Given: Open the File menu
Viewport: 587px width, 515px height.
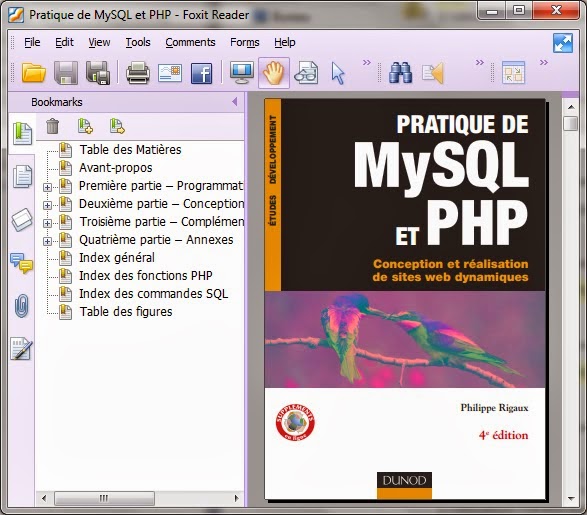Looking at the screenshot, I should coord(32,42).
